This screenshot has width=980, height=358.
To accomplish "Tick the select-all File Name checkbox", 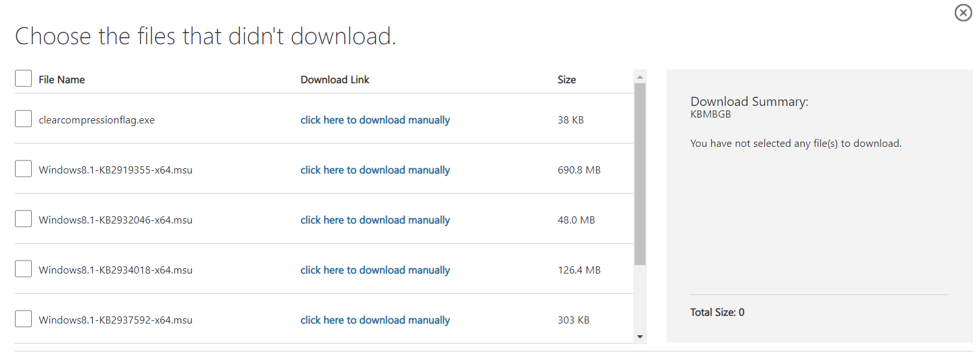I will point(23,79).
